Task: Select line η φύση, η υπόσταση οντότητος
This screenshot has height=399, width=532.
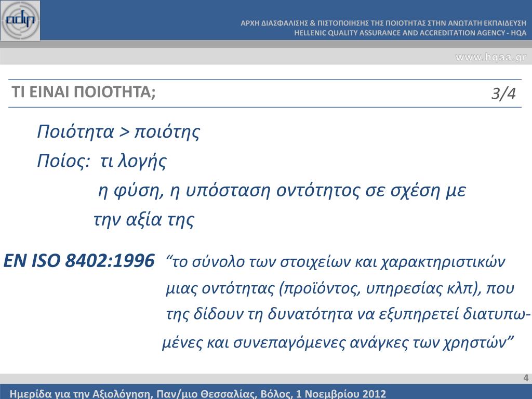Action: [282, 190]
